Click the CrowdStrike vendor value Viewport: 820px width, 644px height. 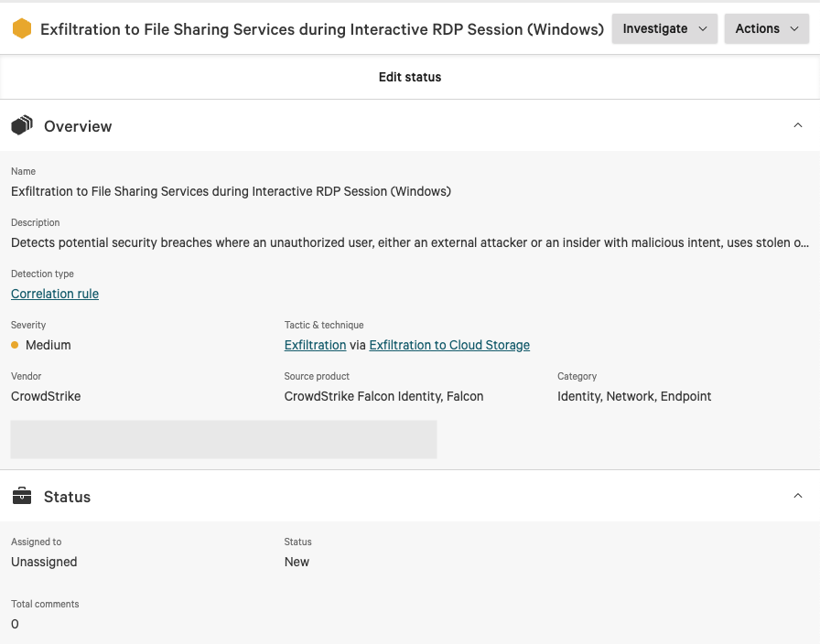tap(46, 396)
